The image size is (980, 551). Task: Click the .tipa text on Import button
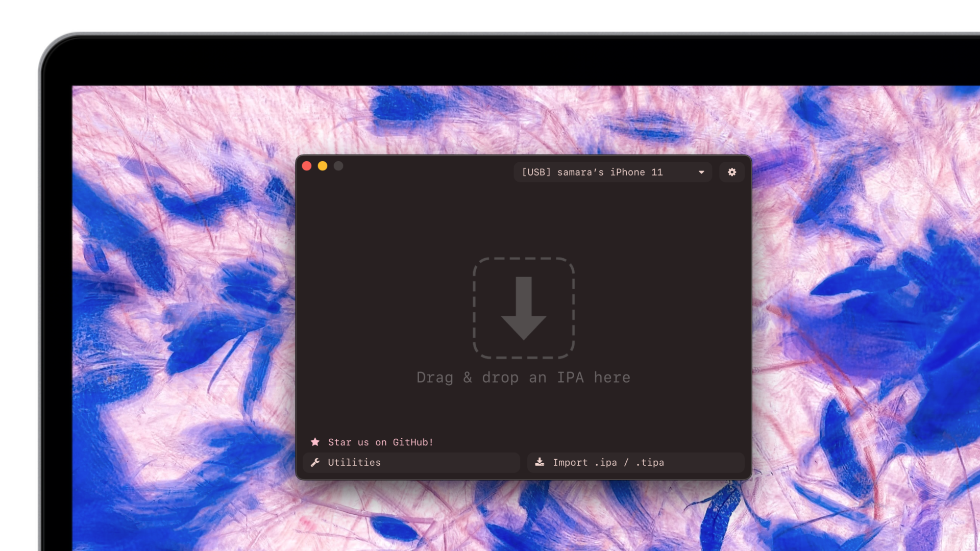point(650,462)
